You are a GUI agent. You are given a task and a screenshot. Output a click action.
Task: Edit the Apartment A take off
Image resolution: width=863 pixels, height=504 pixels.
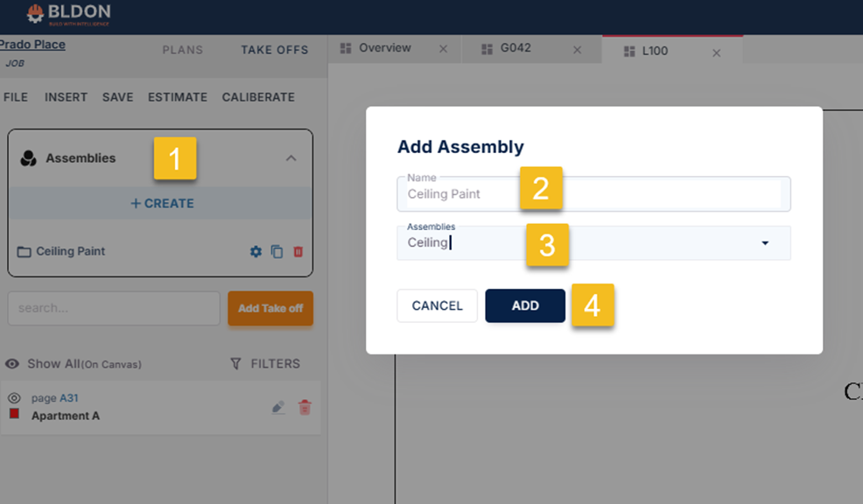(x=278, y=407)
